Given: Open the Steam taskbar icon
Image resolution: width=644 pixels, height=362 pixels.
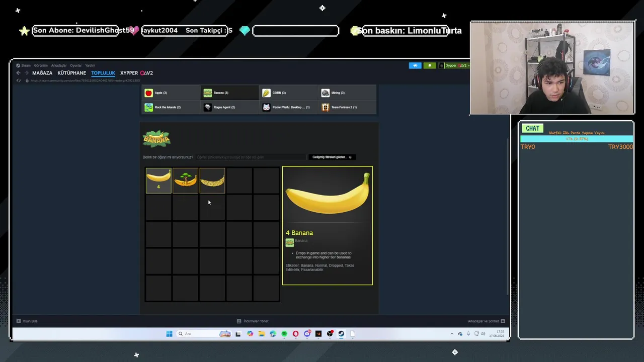Looking at the screenshot, I should pyautogui.click(x=341, y=334).
